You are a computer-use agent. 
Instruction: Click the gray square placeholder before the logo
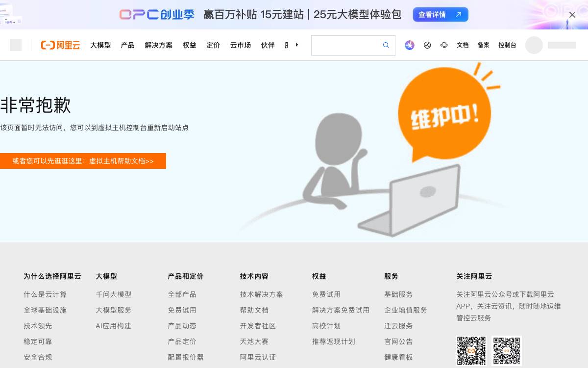coord(16,45)
